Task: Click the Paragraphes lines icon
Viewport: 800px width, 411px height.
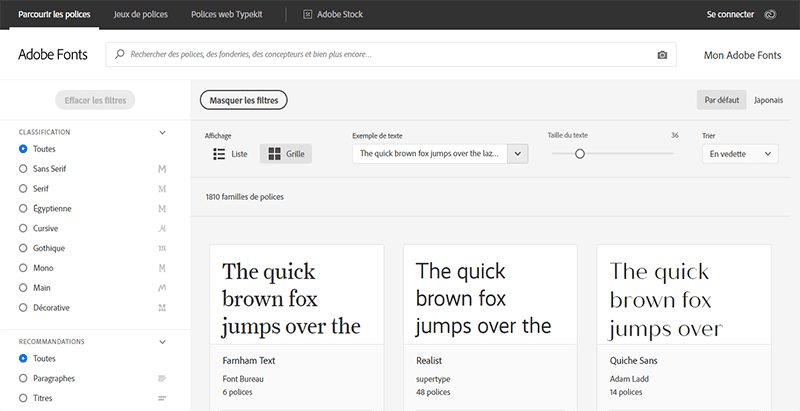Action: coord(162,378)
